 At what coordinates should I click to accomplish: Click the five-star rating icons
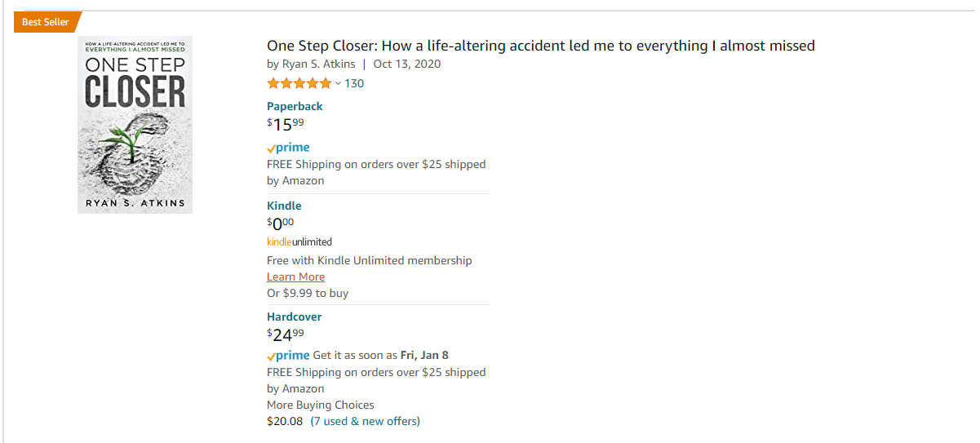click(299, 83)
